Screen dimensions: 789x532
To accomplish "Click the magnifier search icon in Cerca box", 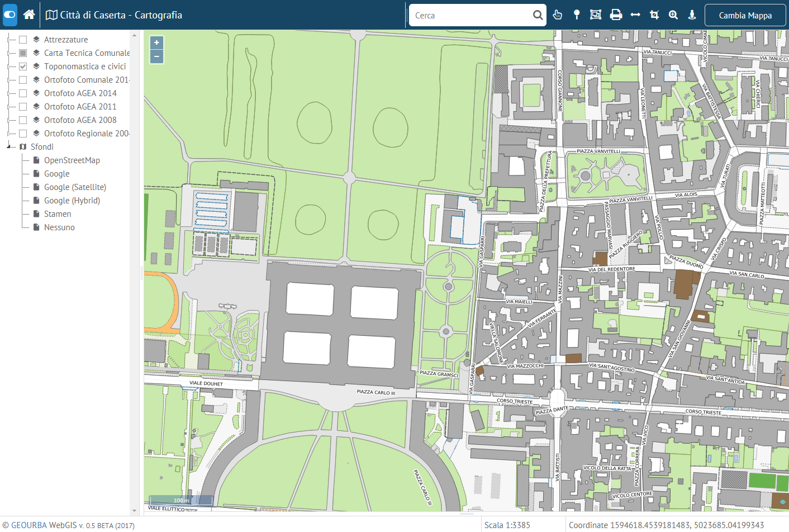I will [538, 15].
